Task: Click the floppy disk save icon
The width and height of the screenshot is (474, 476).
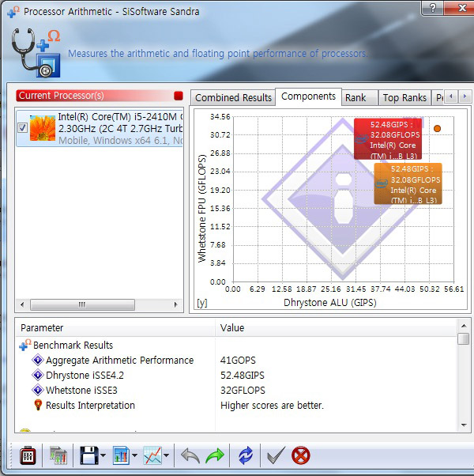Action: tap(88, 455)
